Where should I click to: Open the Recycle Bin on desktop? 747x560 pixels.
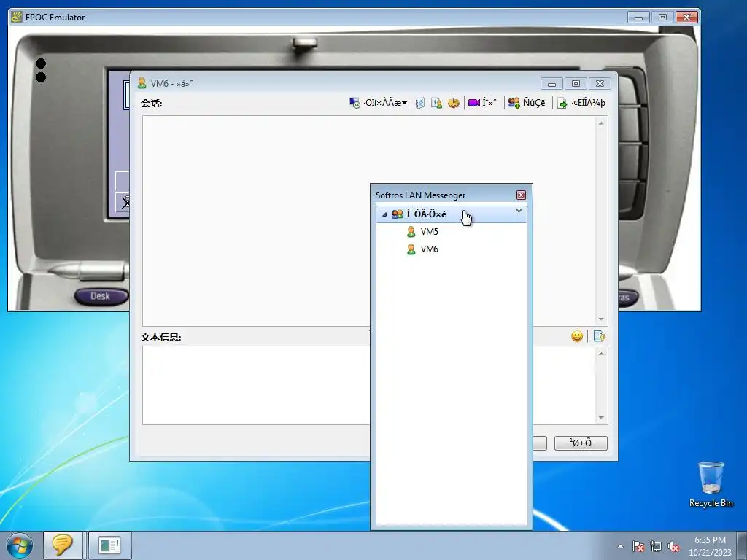point(711,484)
